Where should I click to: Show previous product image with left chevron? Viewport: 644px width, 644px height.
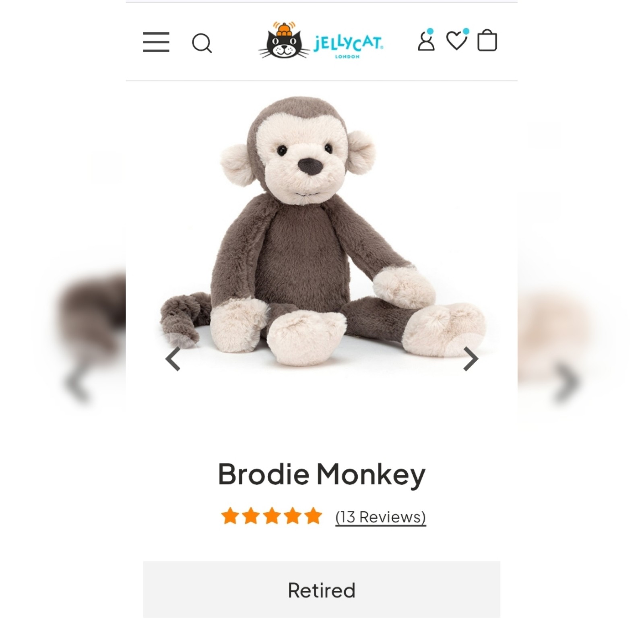[173, 359]
